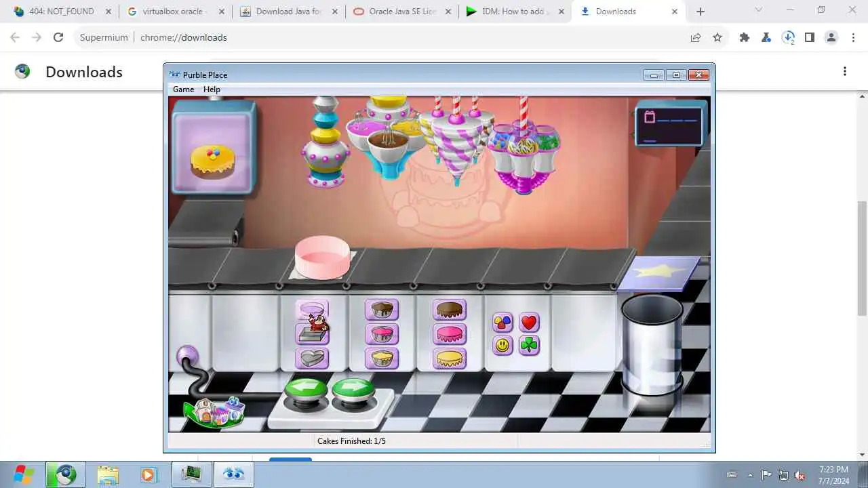Reload the downloads page
Image resolution: width=868 pixels, height=488 pixels.
(58, 37)
